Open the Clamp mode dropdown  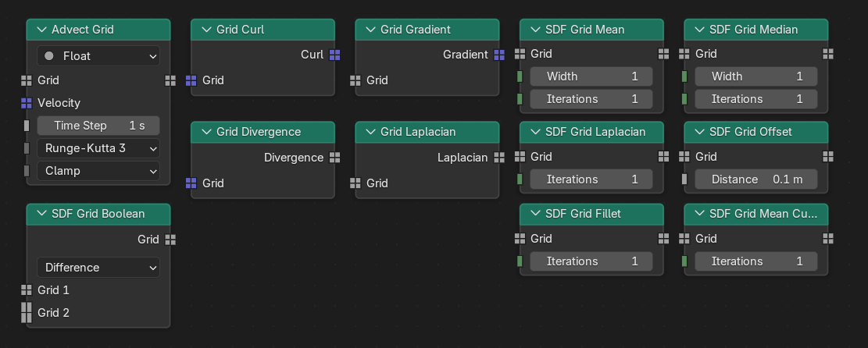tap(98, 171)
